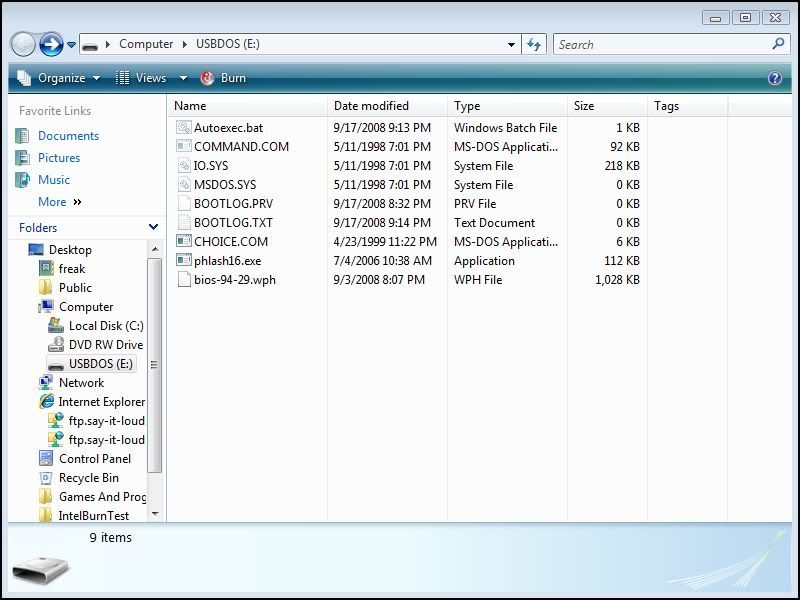Click the drive icon in address bar
The width and height of the screenshot is (800, 600).
[x=90, y=45]
